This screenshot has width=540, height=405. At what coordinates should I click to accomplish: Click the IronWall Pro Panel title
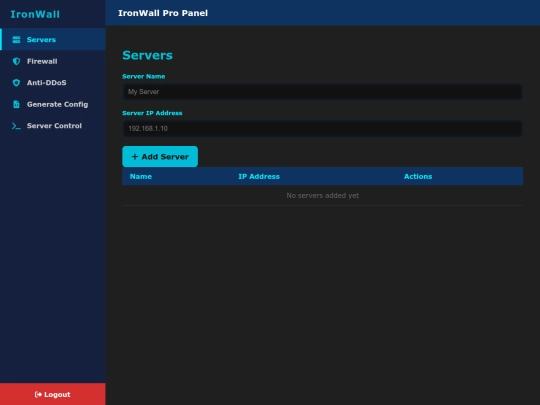tap(163, 13)
